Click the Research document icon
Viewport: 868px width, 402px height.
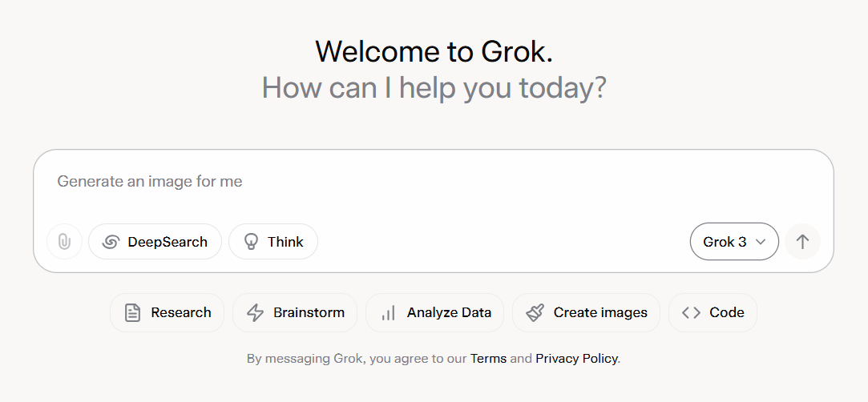pyautogui.click(x=132, y=313)
